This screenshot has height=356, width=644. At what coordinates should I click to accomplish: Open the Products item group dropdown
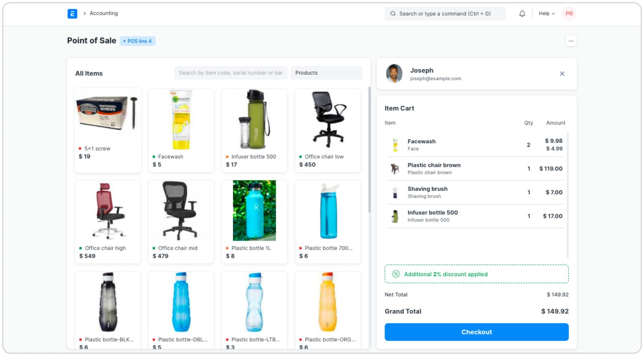point(326,73)
